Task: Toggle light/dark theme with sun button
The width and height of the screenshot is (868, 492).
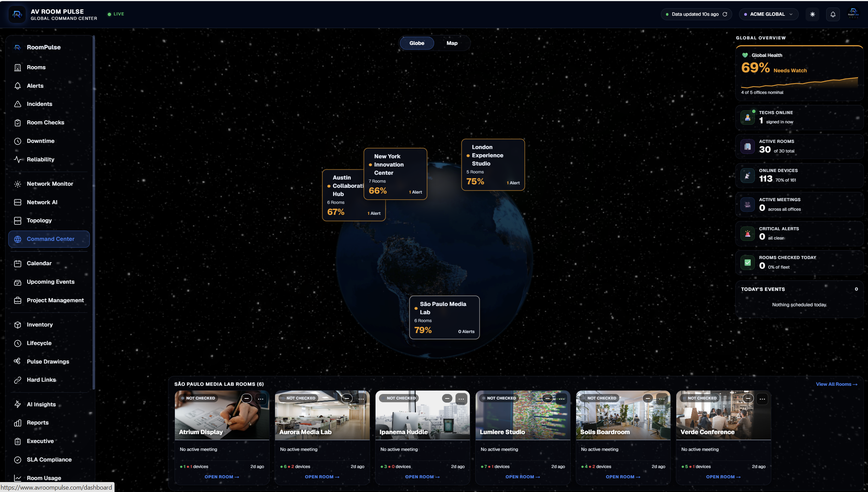Action: tap(812, 14)
